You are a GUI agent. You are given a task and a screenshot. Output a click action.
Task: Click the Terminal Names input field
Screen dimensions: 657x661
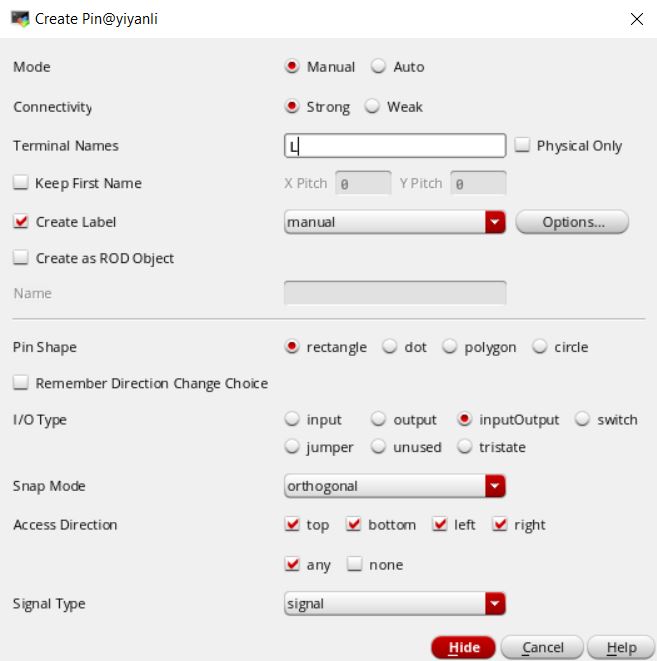(395, 146)
